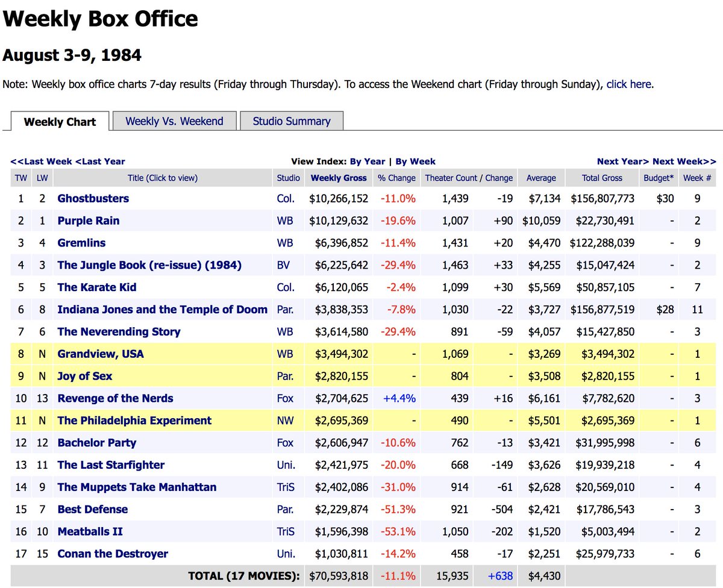The image size is (723, 588).
Task: Open the Purple Rain movie page
Action: (89, 220)
